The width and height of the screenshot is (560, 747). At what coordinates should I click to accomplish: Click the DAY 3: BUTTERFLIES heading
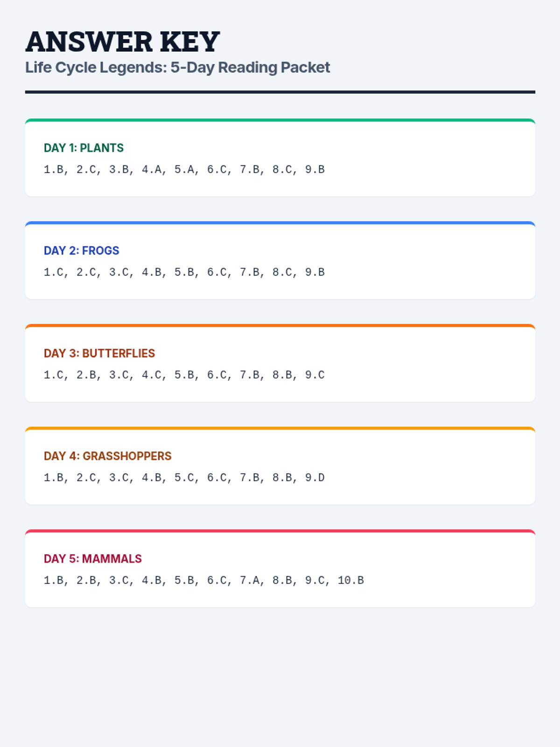coord(99,353)
